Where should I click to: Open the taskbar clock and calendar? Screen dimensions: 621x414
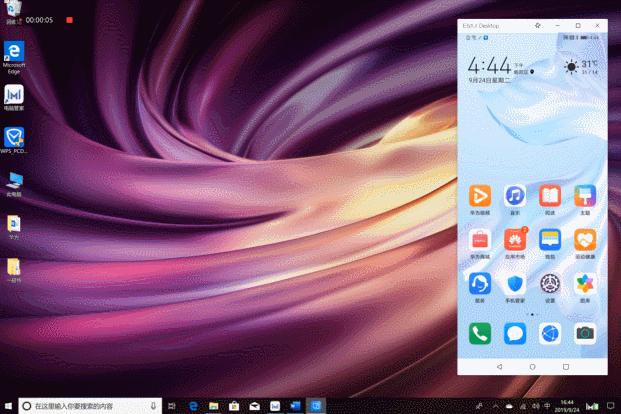567,406
